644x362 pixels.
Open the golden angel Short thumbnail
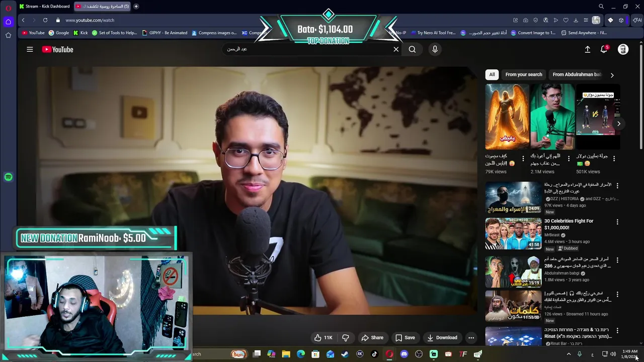[507, 117]
